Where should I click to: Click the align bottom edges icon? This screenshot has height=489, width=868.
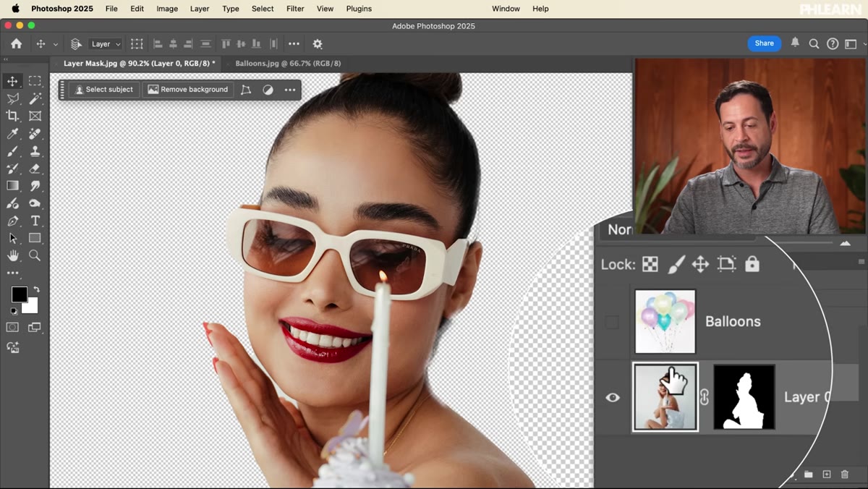(258, 44)
